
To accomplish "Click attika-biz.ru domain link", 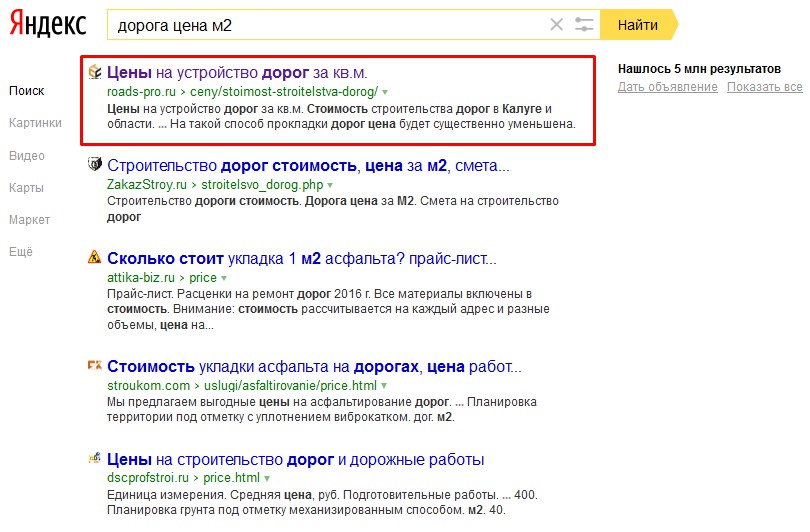I will tap(141, 277).
